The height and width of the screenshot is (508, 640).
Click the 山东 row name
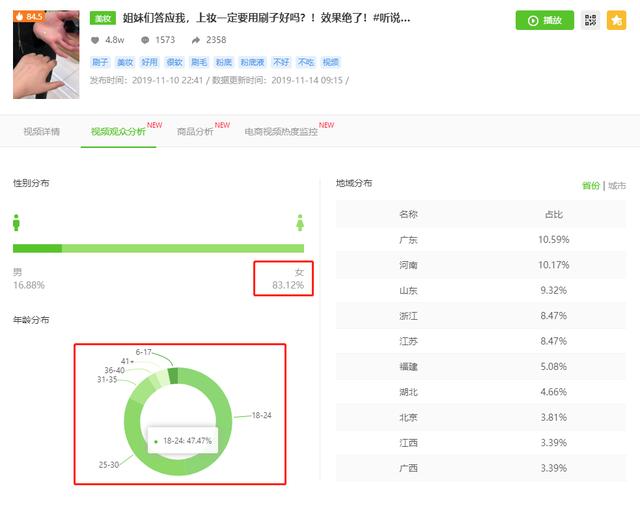[408, 291]
